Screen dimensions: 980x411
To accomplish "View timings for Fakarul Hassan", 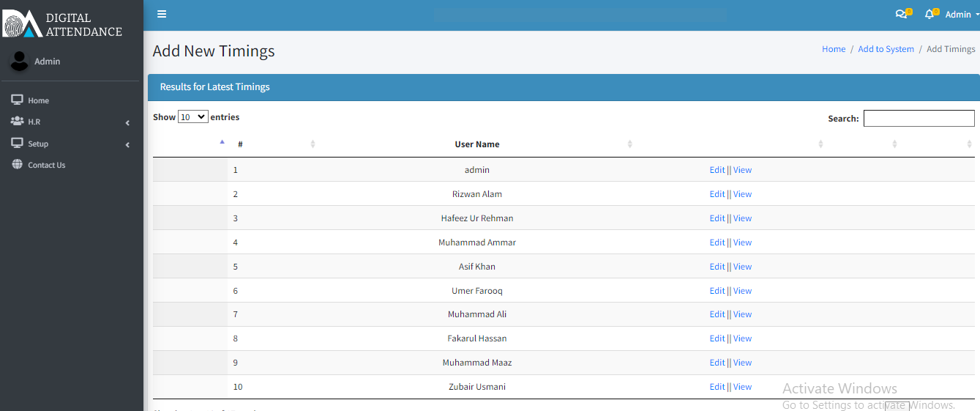I will coord(742,338).
